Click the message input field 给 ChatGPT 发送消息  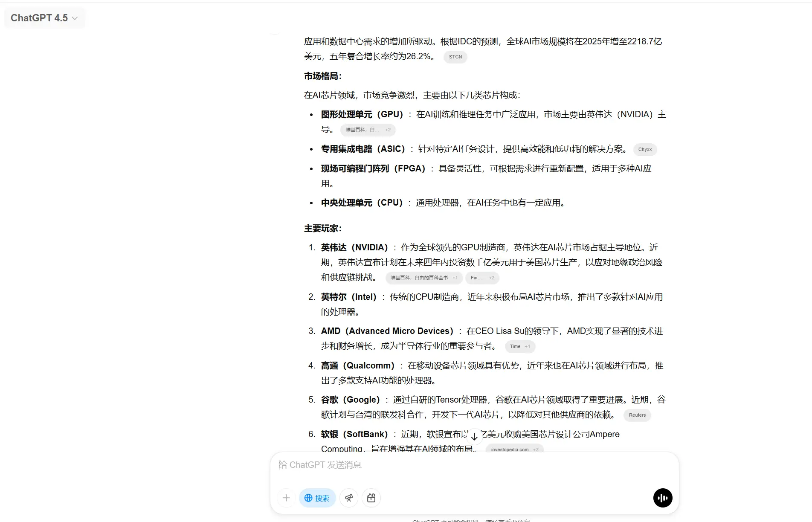tap(474, 465)
